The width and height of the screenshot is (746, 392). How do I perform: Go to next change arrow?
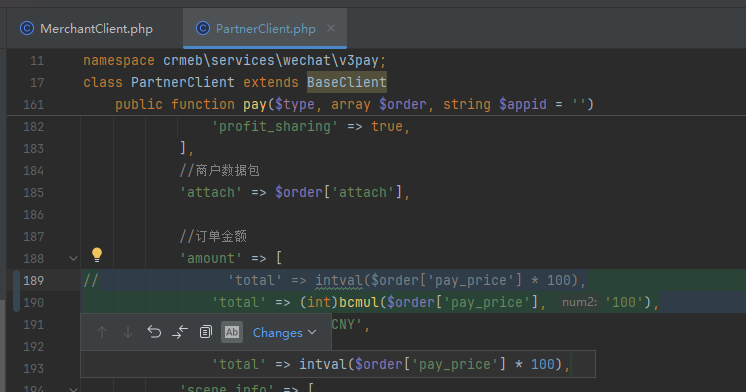[128, 332]
